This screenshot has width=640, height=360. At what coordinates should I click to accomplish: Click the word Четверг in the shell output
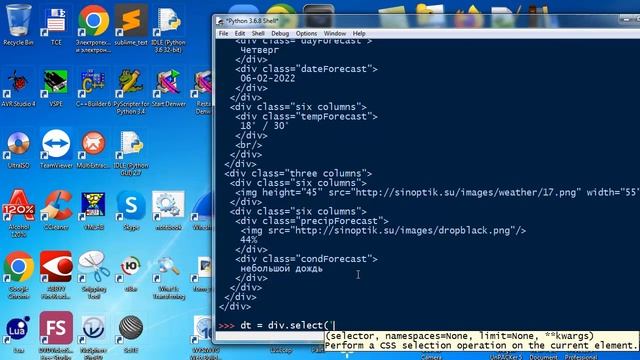pyautogui.click(x=260, y=50)
